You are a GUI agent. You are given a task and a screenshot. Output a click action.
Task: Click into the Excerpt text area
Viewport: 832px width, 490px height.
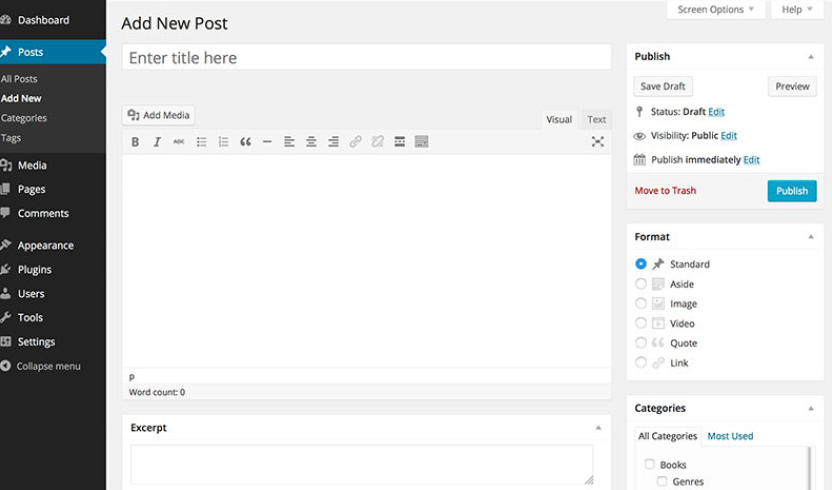pyautogui.click(x=362, y=465)
